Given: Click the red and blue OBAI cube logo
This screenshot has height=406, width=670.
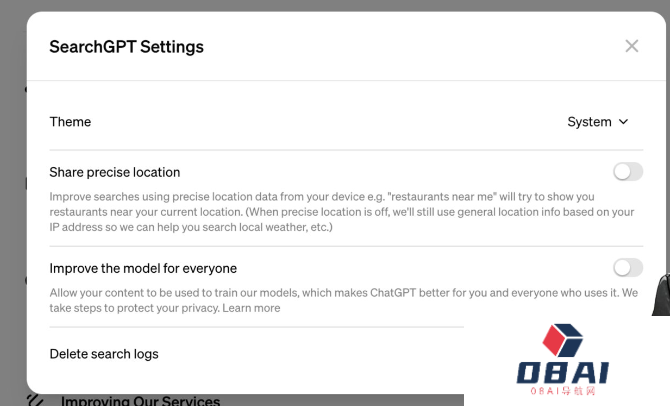Looking at the screenshot, I should (562, 340).
